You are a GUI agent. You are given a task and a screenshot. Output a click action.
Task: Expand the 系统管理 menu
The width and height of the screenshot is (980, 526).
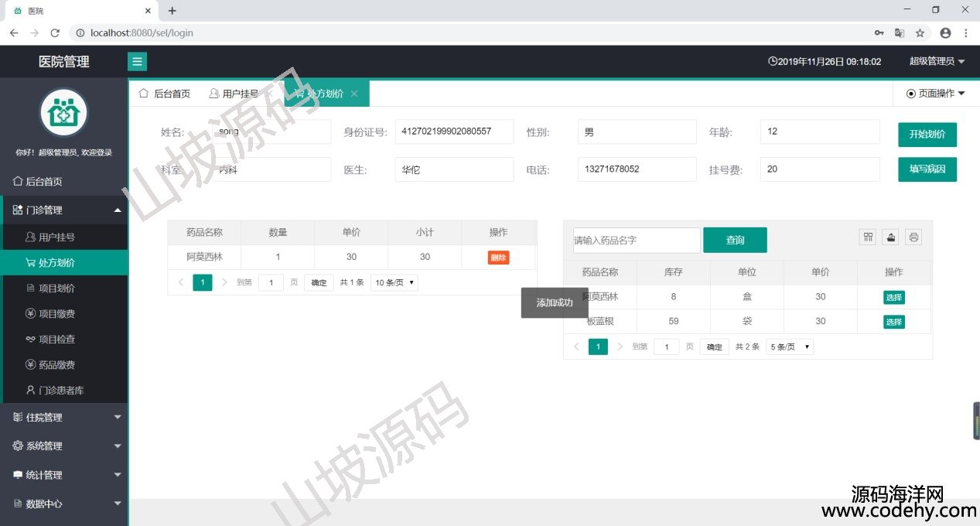coord(63,446)
